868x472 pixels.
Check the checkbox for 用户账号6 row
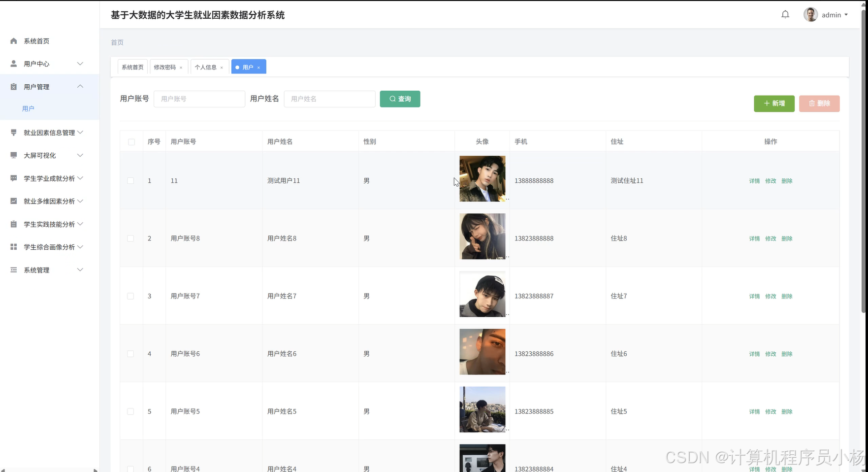[130, 354]
